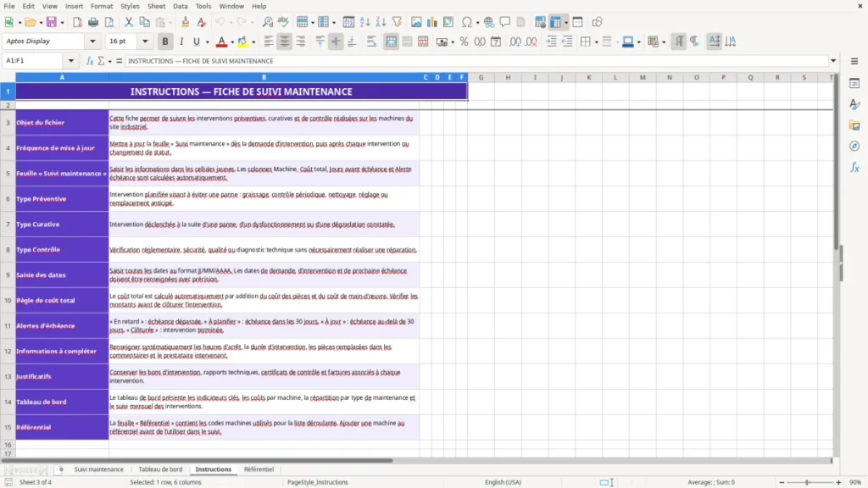Click the yellow highlighting color swatch
This screenshot has height=488, width=868.
point(242,42)
